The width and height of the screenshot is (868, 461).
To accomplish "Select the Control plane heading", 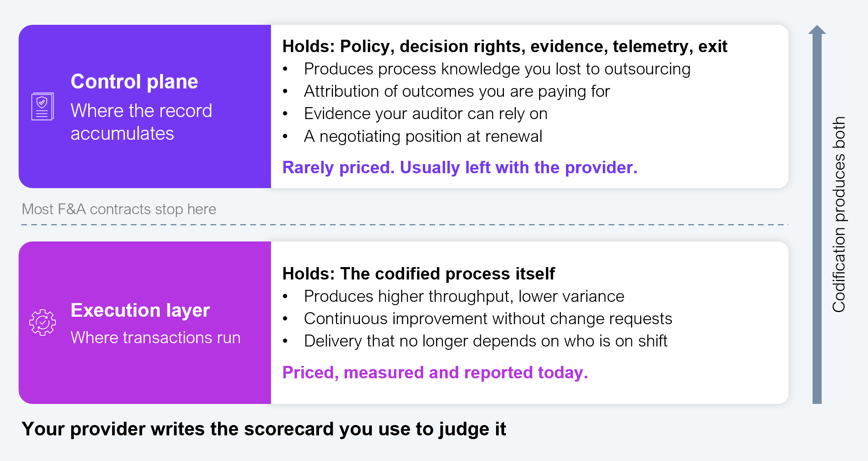I will (x=134, y=81).
